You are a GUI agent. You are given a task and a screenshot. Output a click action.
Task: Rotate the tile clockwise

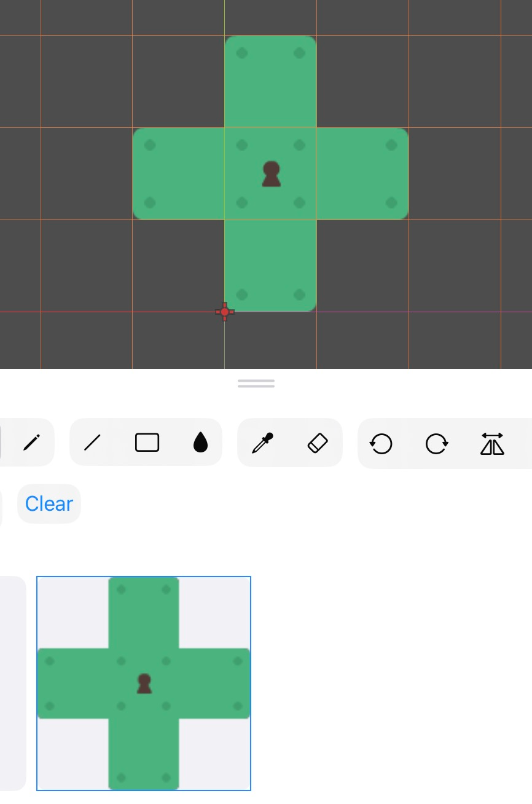[437, 443]
